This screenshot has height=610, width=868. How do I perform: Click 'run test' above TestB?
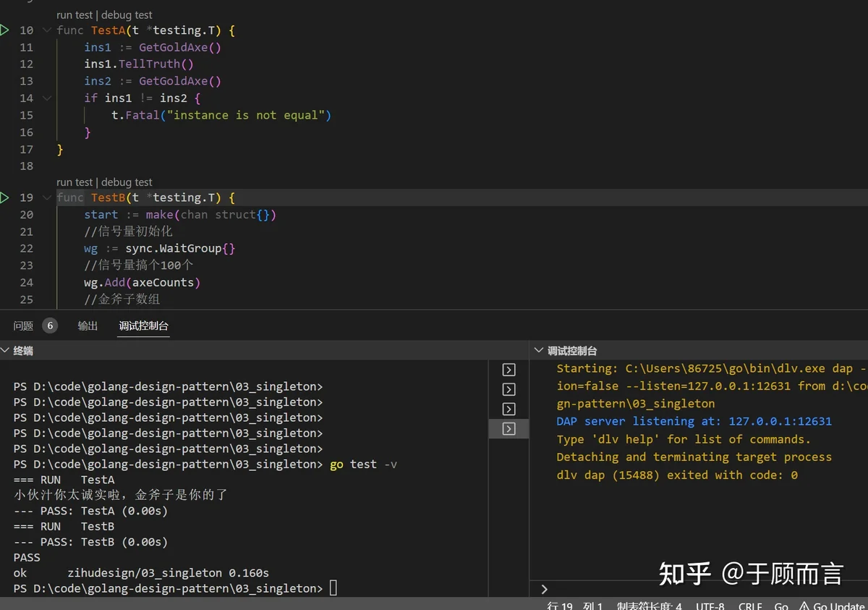(75, 182)
